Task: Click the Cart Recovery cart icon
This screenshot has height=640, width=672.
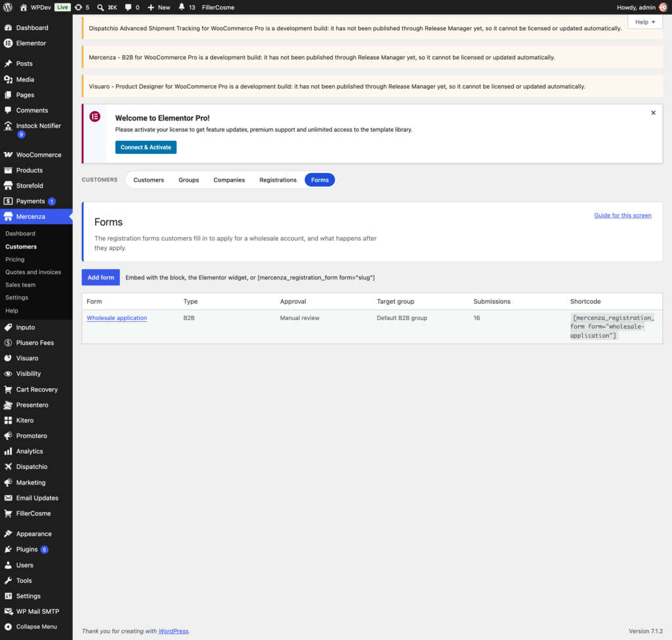Action: pos(8,390)
